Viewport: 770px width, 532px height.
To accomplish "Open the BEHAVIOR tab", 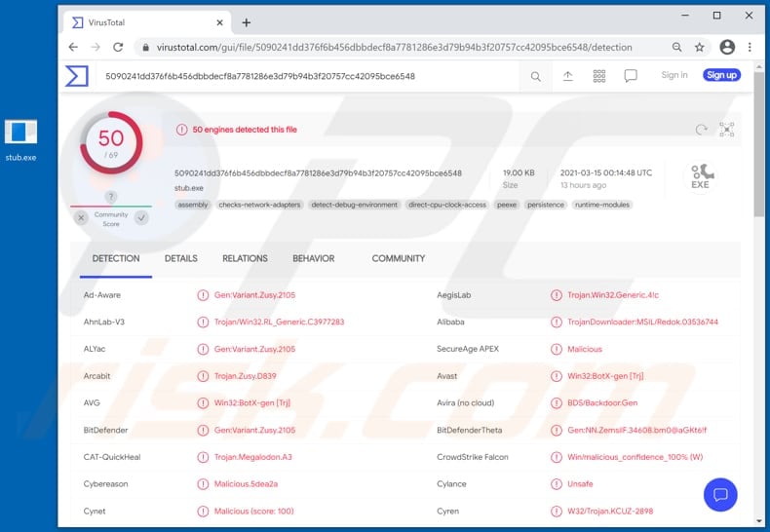I will pyautogui.click(x=313, y=258).
